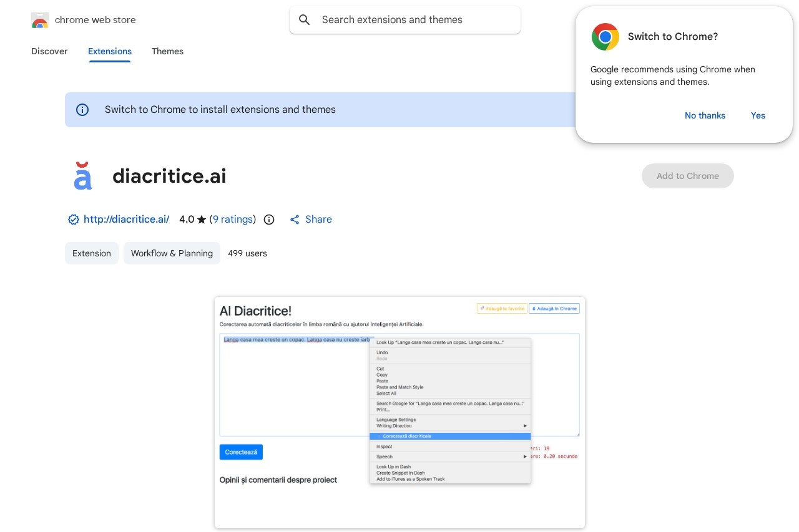799x532 pixels.
Task: View the 9 ratings
Action: (x=233, y=220)
